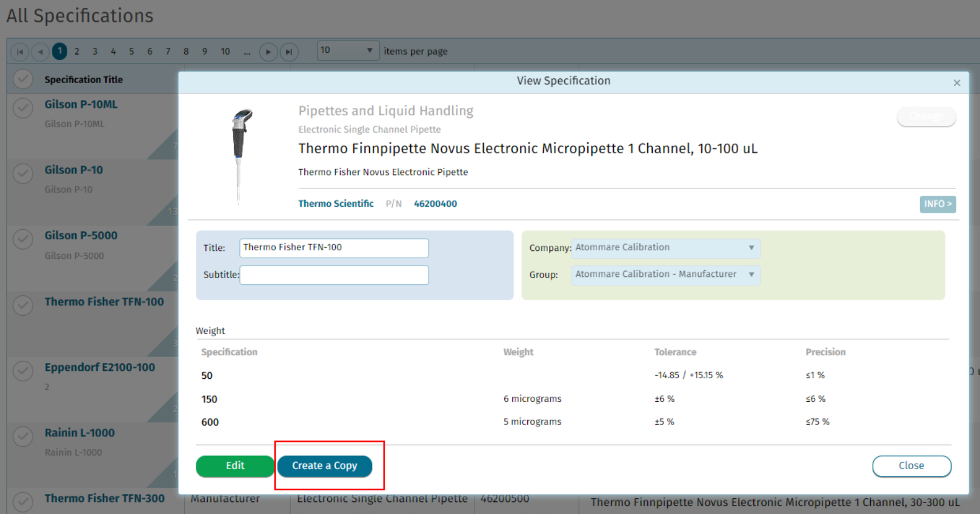Image resolution: width=980 pixels, height=514 pixels.
Task: Open items per page dropdown
Action: [348, 50]
